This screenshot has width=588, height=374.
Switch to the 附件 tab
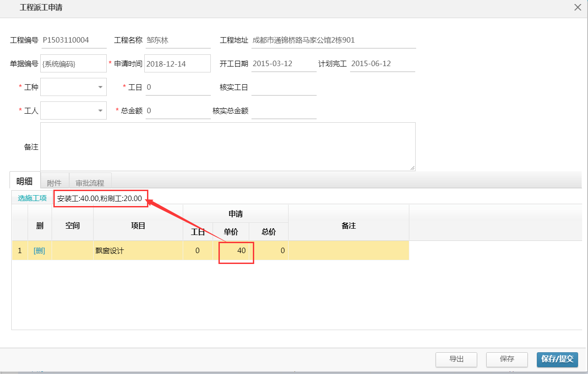54,182
